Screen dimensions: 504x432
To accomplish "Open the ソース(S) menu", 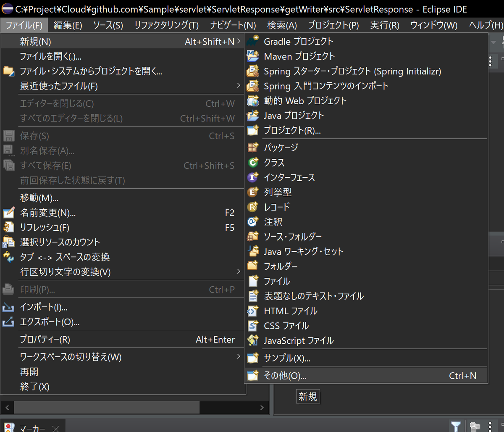I will coord(108,25).
